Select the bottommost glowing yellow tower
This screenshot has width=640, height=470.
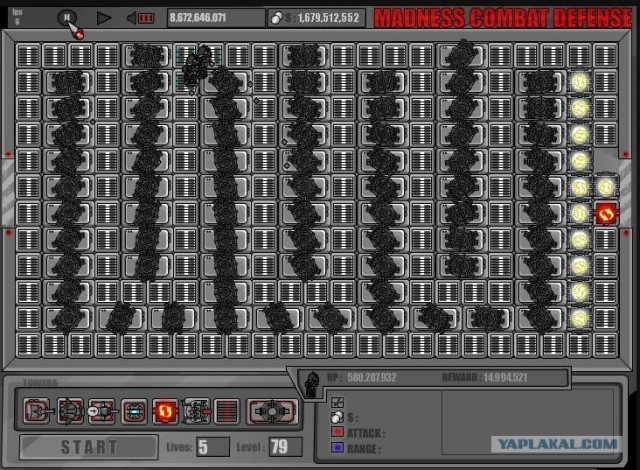point(580,318)
